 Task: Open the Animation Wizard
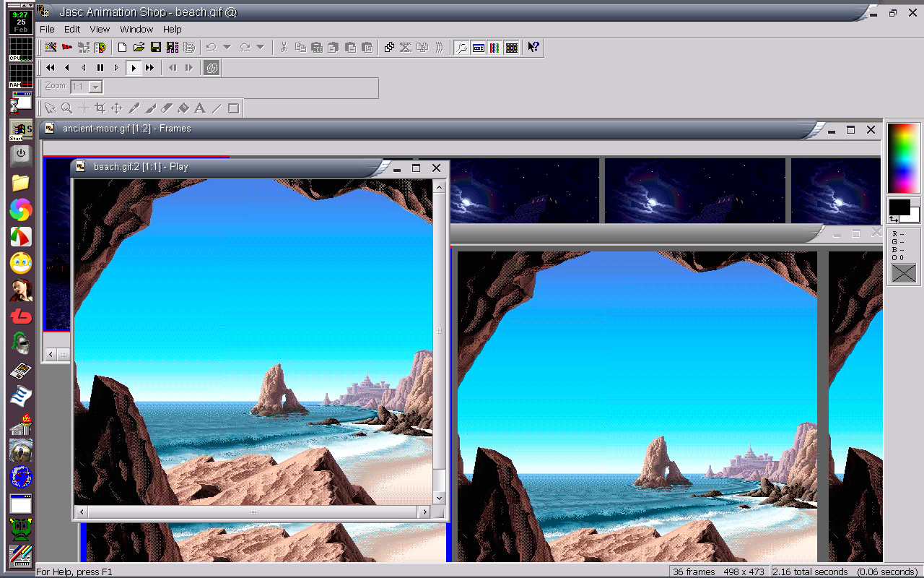49,47
